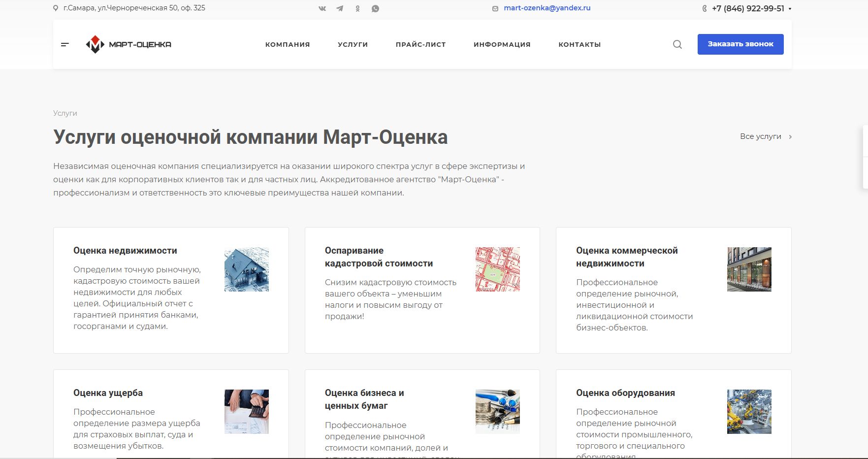Open the WhatsApp icon in top bar
868x459 pixels.
point(375,8)
